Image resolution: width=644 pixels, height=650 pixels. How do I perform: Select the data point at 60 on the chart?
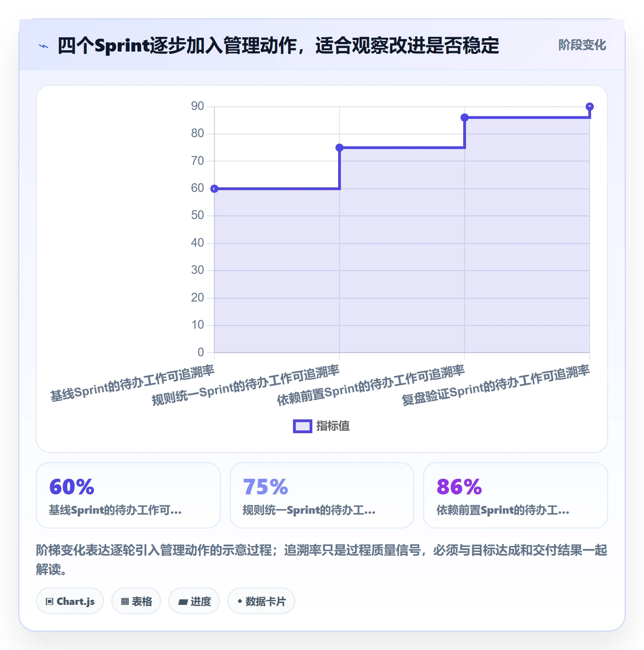pyautogui.click(x=214, y=189)
